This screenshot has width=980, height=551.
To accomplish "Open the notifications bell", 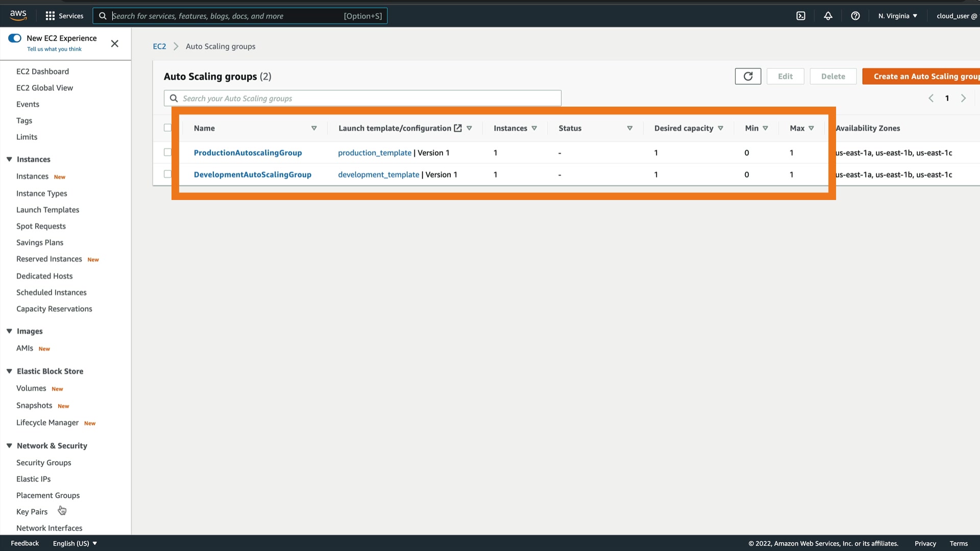I will click(x=828, y=16).
